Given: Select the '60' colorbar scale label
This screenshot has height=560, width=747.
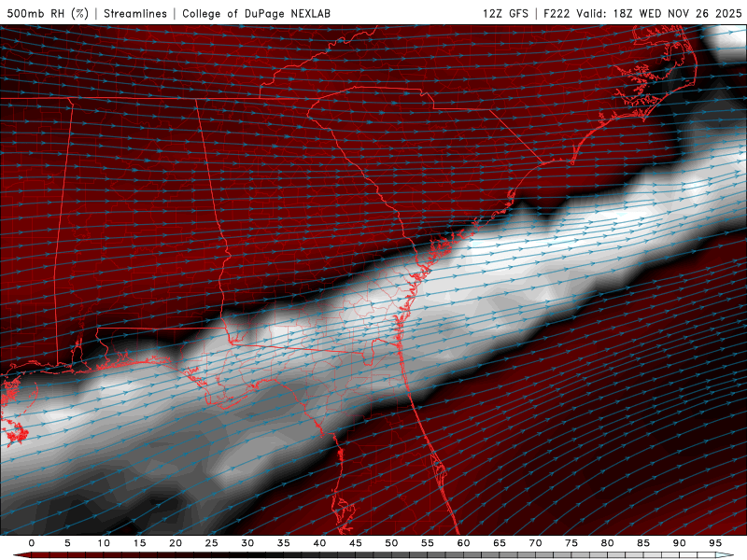Looking at the screenshot, I should tap(463, 543).
